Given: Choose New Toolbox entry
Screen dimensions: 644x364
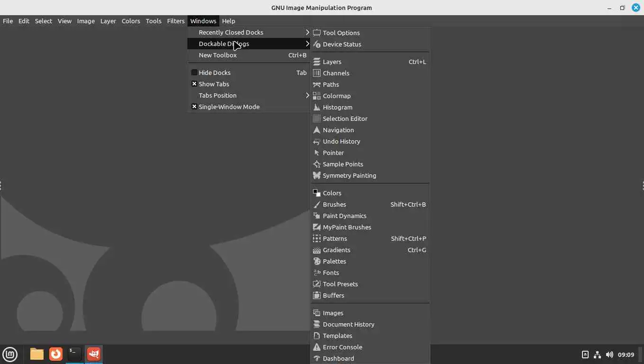Looking at the screenshot, I should [249, 55].
